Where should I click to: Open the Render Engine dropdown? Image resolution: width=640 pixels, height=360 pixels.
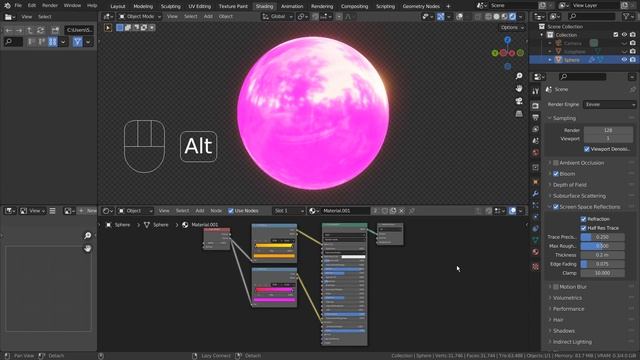tap(609, 104)
